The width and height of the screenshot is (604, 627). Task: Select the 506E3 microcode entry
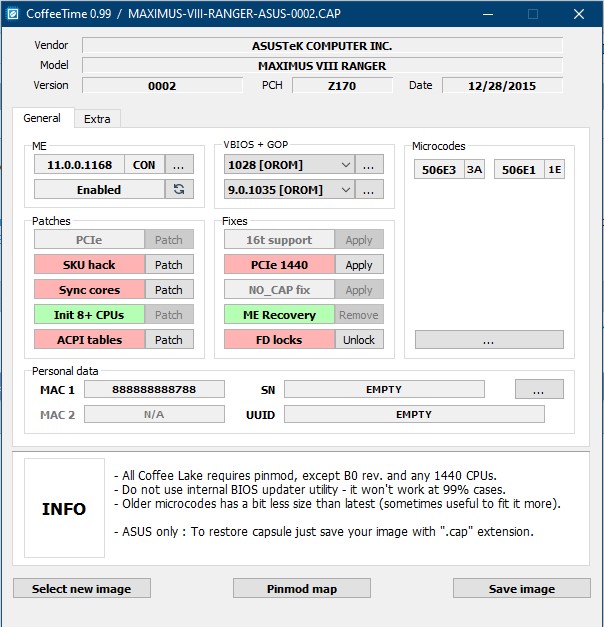pyautogui.click(x=439, y=170)
